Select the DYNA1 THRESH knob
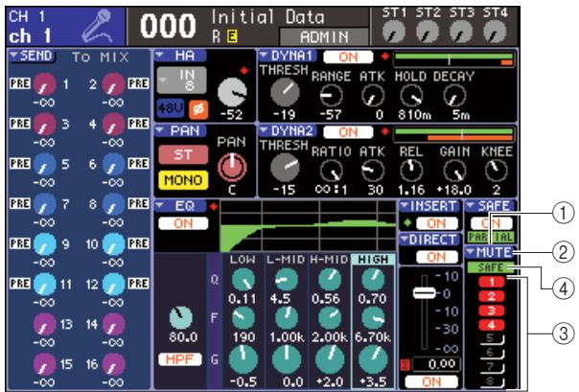The height and width of the screenshot is (392, 579). 285,92
